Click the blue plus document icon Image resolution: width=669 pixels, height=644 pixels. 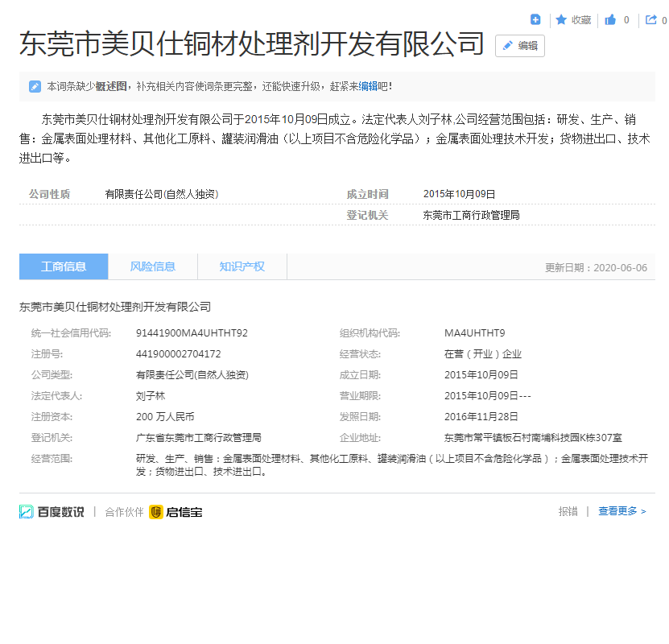[x=535, y=19]
